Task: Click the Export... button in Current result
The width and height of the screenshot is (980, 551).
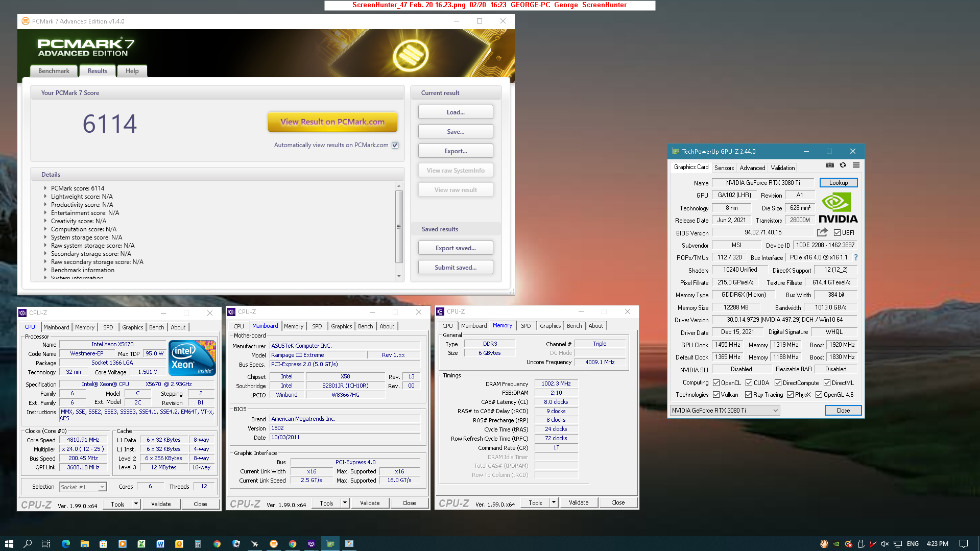Action: 456,151
